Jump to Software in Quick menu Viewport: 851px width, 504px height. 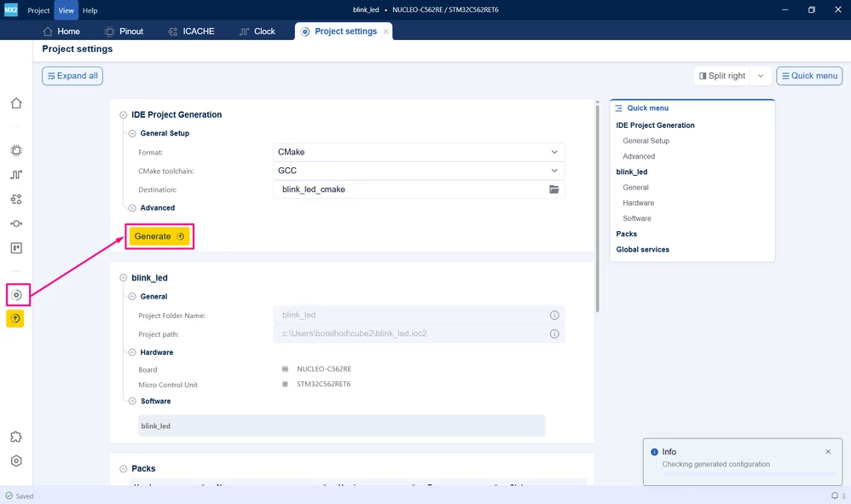637,218
